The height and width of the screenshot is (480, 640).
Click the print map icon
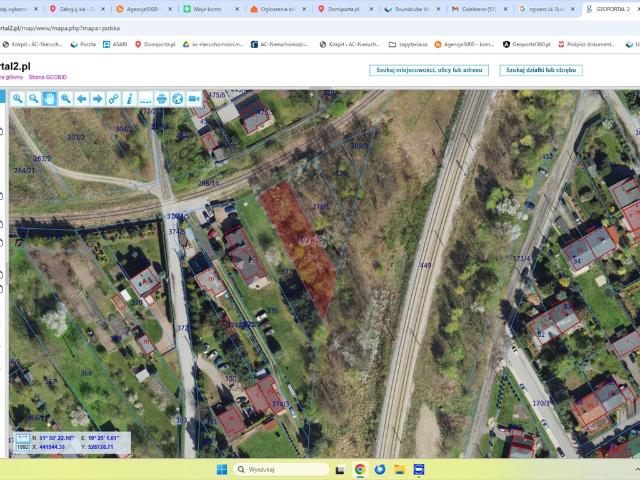pyautogui.click(x=162, y=98)
